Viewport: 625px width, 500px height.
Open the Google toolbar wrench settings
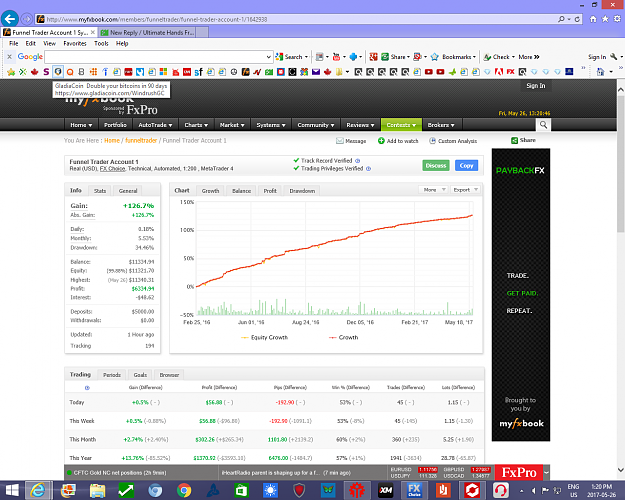[613, 57]
